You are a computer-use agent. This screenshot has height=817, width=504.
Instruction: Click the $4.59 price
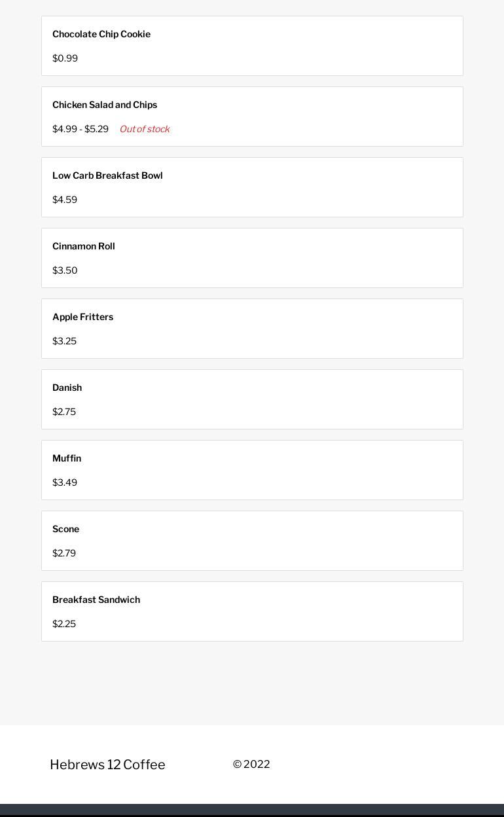pyautogui.click(x=65, y=200)
